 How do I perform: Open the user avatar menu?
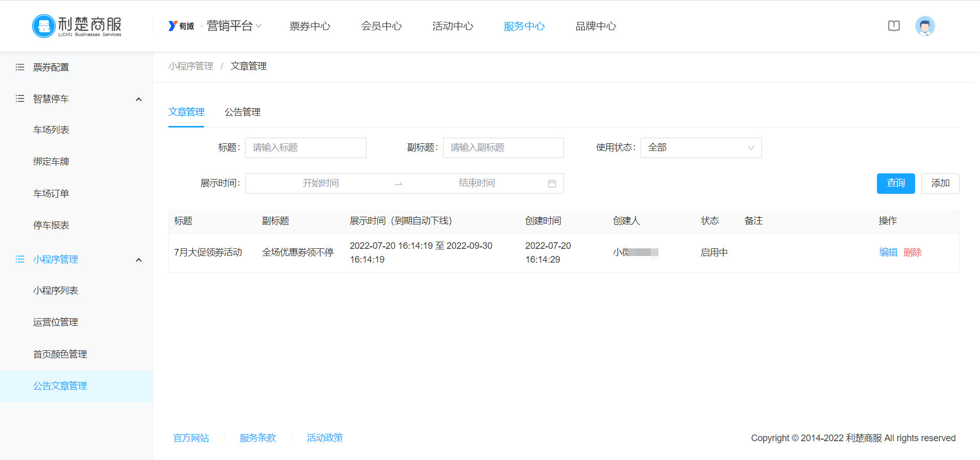925,26
